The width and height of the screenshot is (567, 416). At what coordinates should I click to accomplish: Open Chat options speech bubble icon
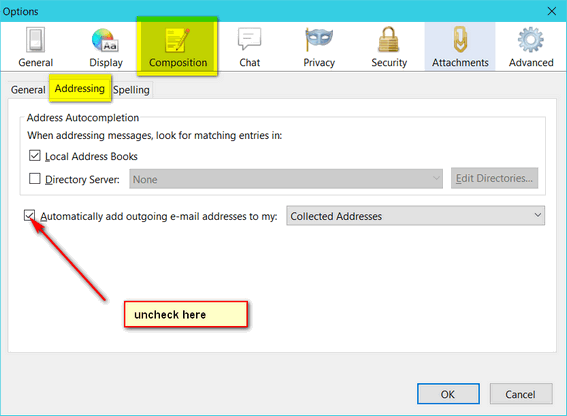click(250, 39)
